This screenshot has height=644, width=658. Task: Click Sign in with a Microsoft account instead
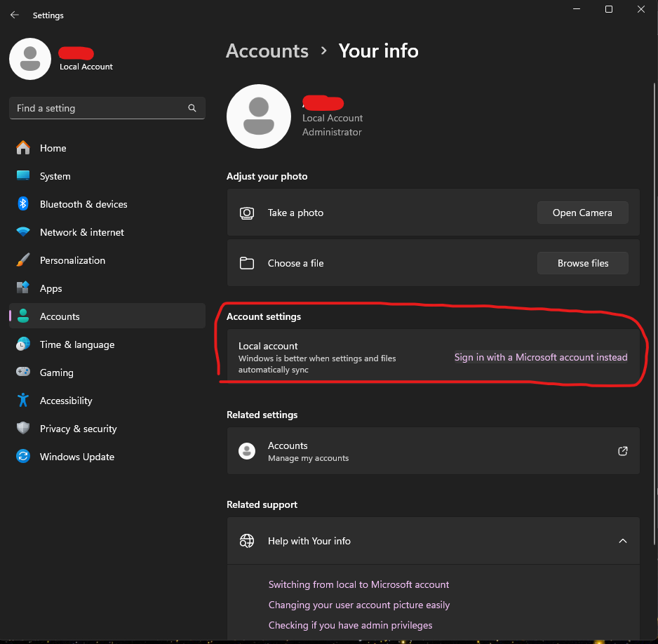[541, 357]
